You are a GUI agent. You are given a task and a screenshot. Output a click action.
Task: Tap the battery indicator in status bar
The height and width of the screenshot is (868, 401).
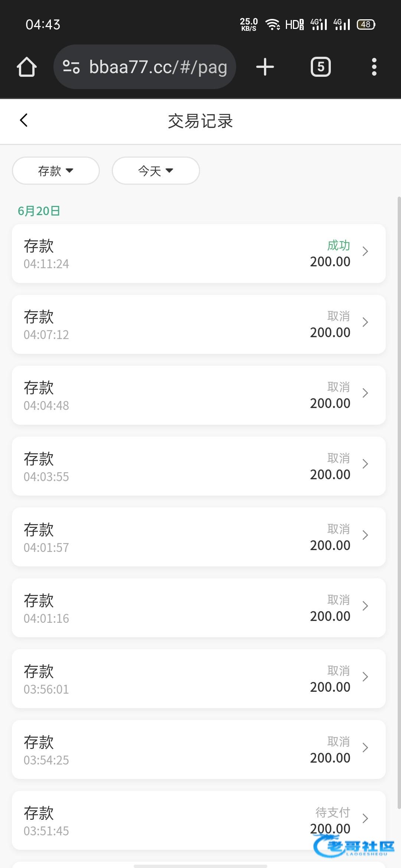pos(366,24)
